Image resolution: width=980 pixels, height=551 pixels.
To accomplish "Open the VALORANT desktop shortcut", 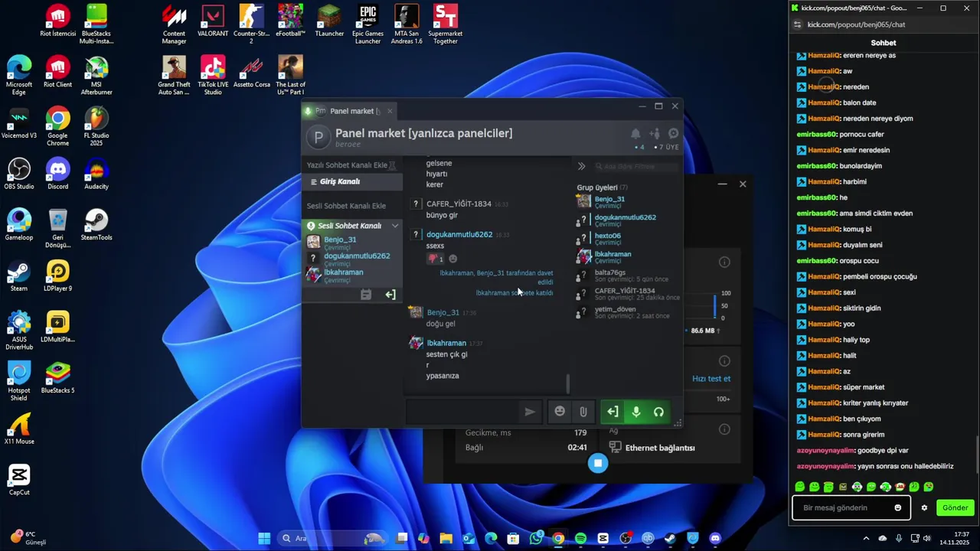I will click(213, 21).
